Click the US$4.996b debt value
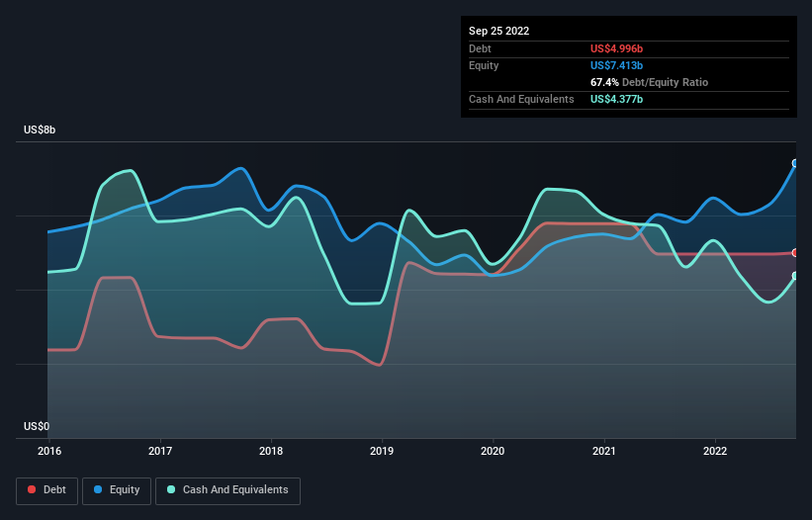The image size is (812, 520). (616, 48)
